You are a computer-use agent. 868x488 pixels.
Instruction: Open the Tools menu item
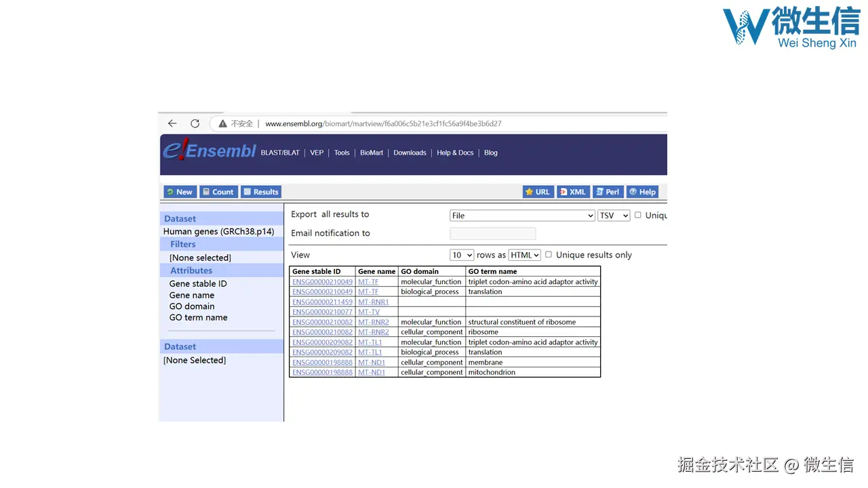pyautogui.click(x=342, y=152)
